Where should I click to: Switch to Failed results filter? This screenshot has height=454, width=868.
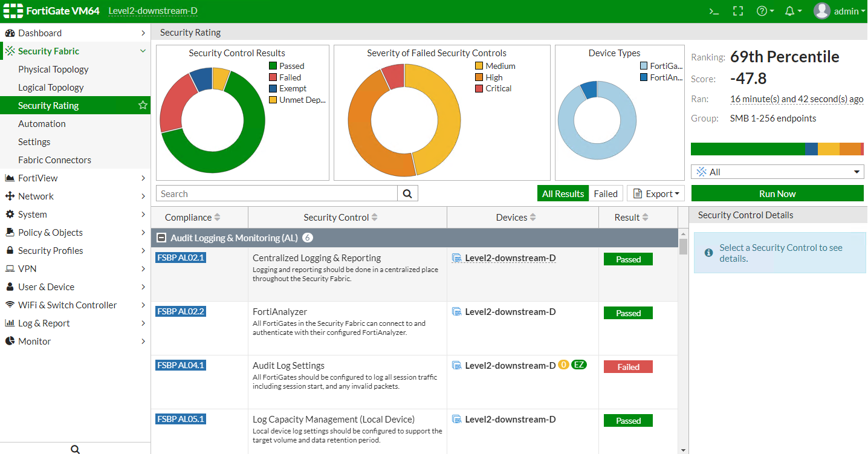pos(606,193)
